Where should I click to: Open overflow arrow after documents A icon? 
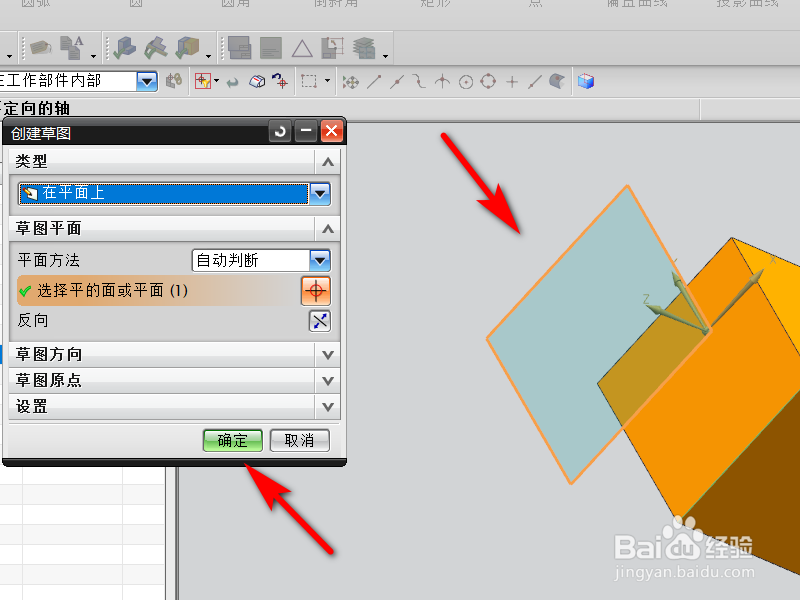pyautogui.click(x=93, y=56)
